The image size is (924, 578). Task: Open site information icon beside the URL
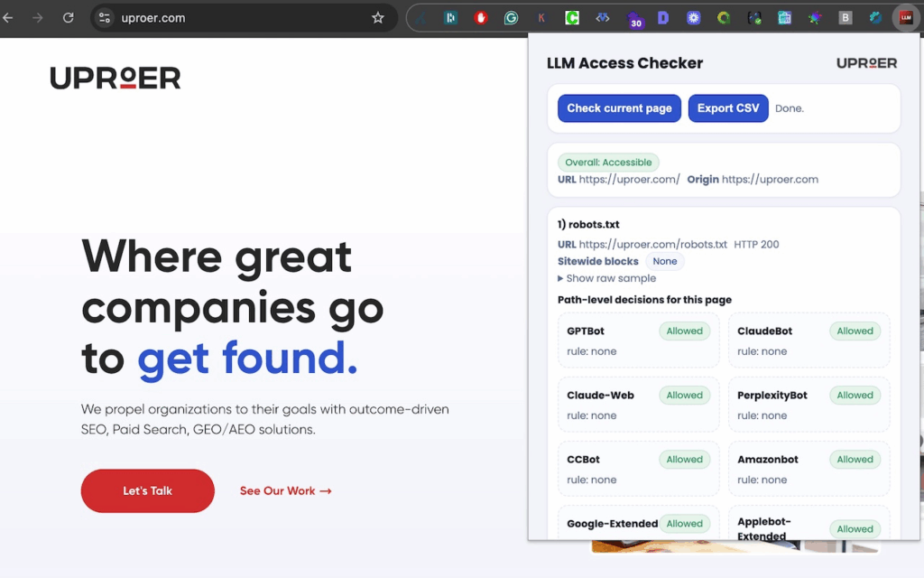click(x=105, y=18)
